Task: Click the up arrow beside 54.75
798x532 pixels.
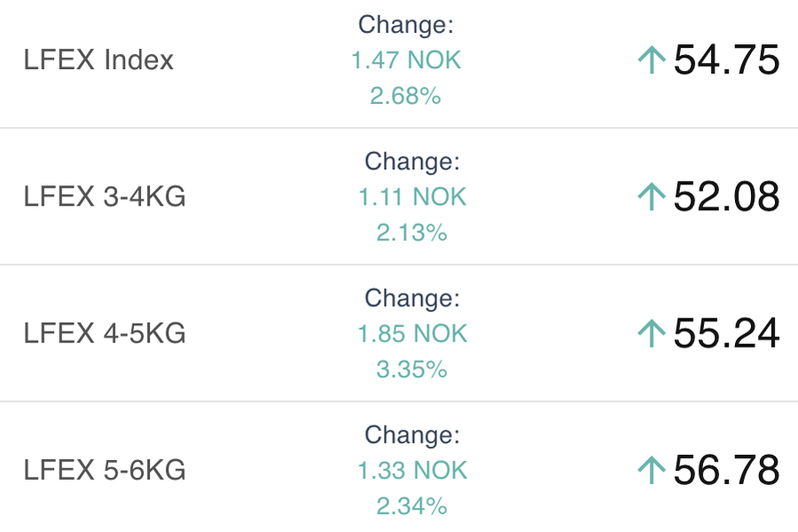Action: (x=652, y=60)
